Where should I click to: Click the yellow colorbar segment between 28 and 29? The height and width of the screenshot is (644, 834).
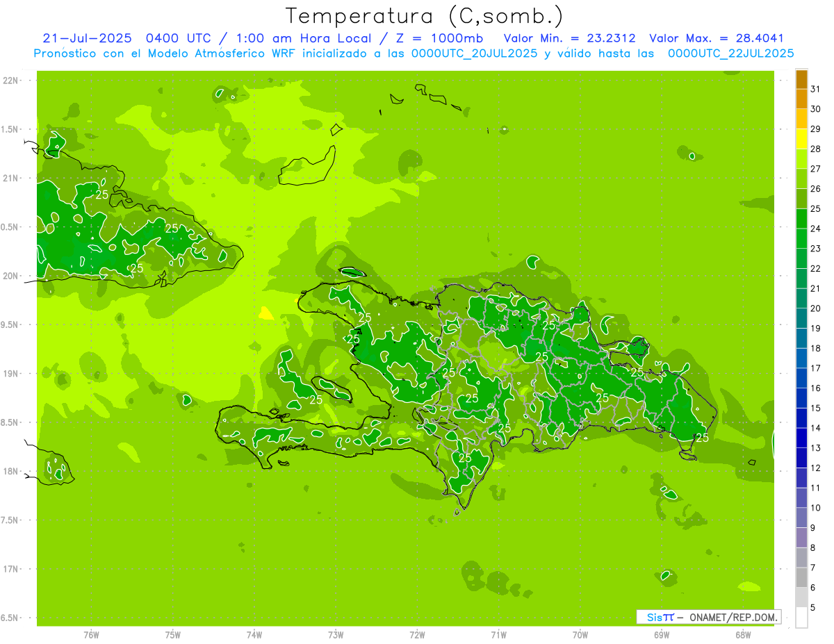(x=801, y=139)
